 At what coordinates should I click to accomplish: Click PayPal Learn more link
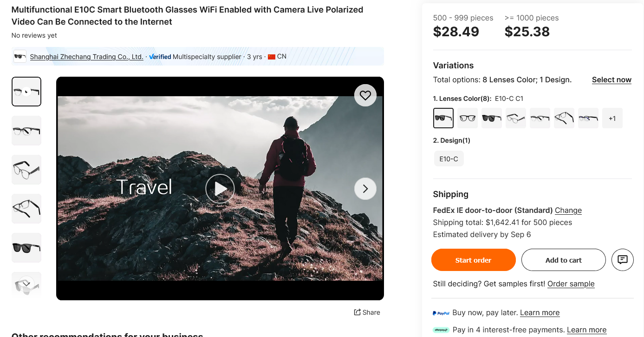pyautogui.click(x=540, y=313)
